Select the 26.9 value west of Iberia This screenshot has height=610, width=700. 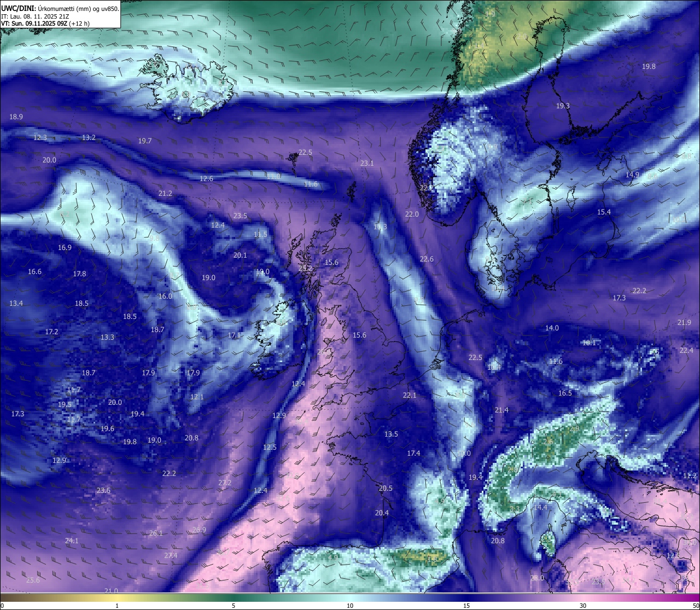coord(199,530)
